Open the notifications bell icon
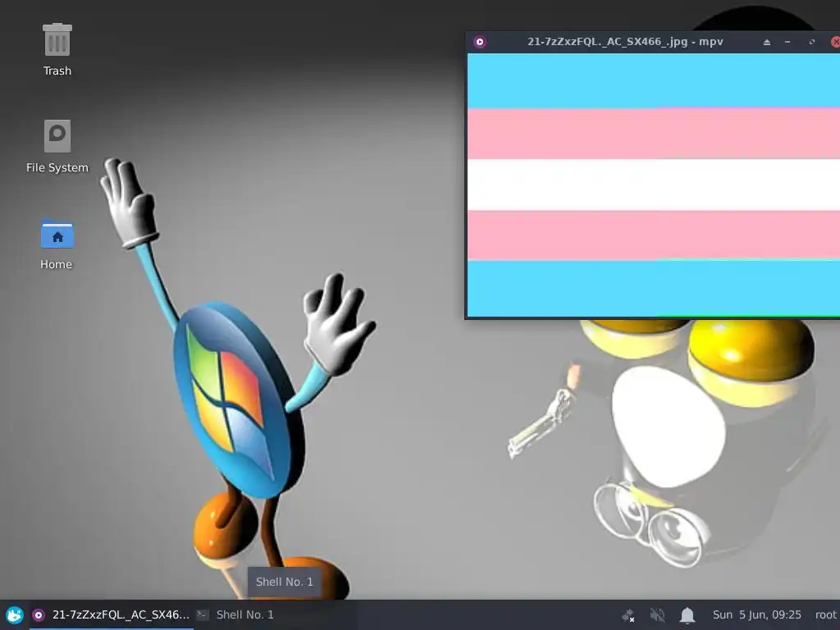Viewport: 840px width, 630px height. [687, 615]
